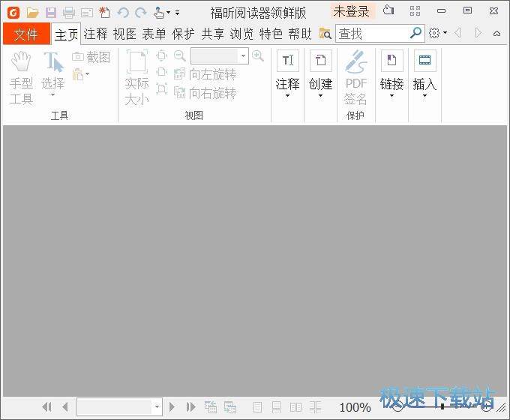Click the magnifier search button

pyautogui.click(x=416, y=33)
